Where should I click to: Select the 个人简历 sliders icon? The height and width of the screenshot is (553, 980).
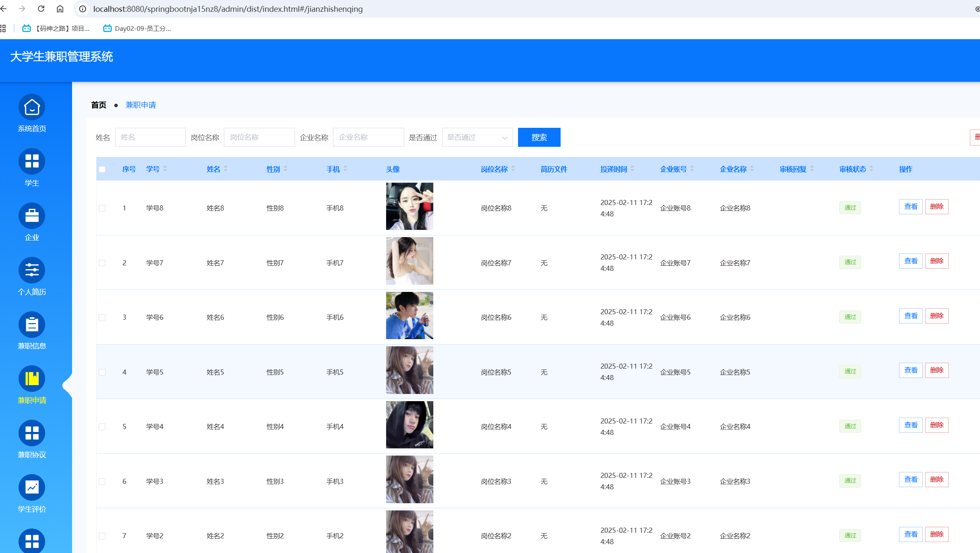click(32, 270)
